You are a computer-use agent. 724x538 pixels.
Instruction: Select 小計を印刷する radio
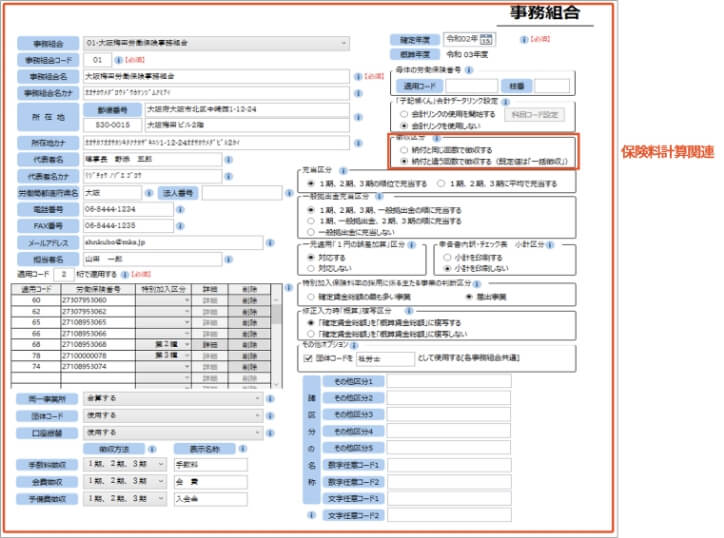coord(447,257)
